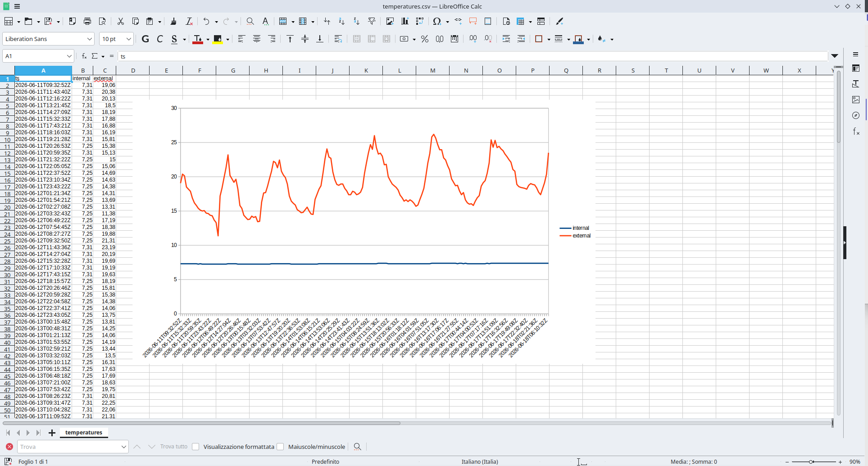Click the Print icon in toolbar
The image size is (868, 466).
[87, 21]
